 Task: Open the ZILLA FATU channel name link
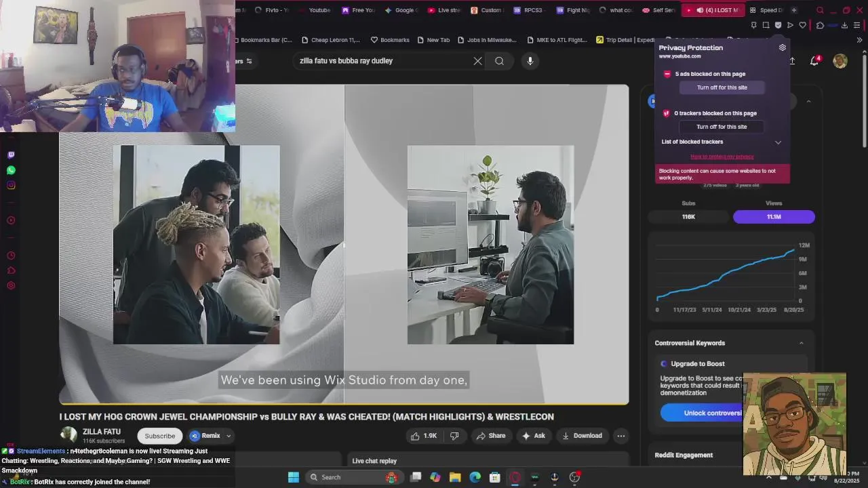102,432
